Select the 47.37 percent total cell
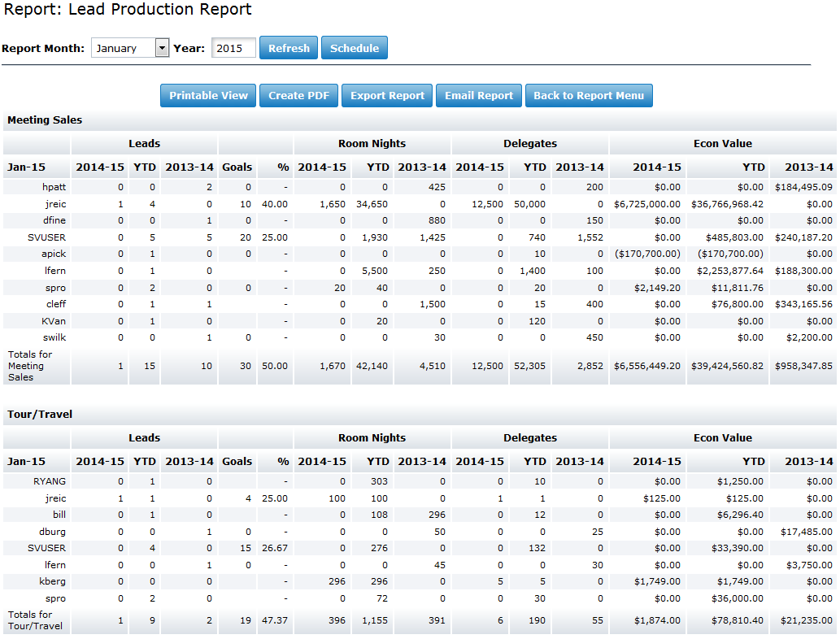Image resolution: width=840 pixels, height=639 pixels. [x=275, y=620]
